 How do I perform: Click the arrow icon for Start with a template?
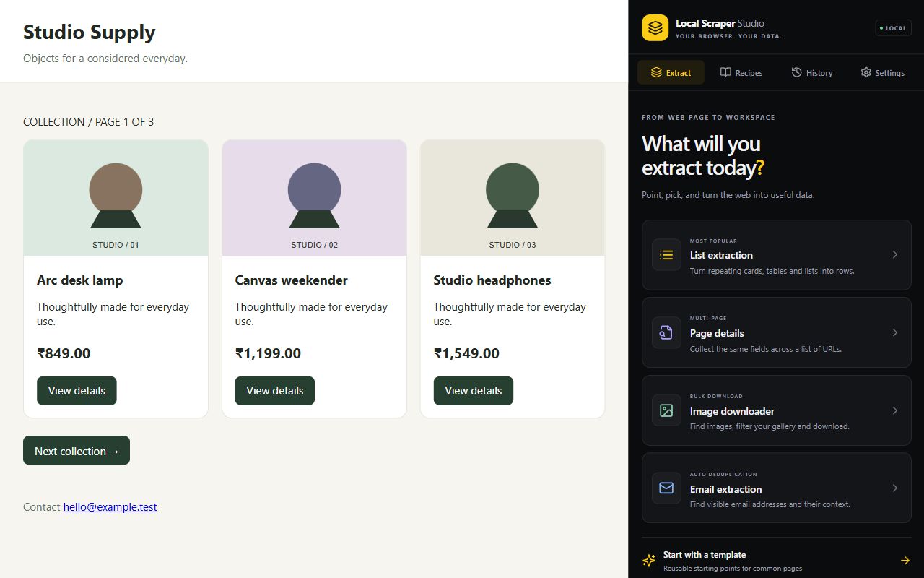(x=905, y=561)
